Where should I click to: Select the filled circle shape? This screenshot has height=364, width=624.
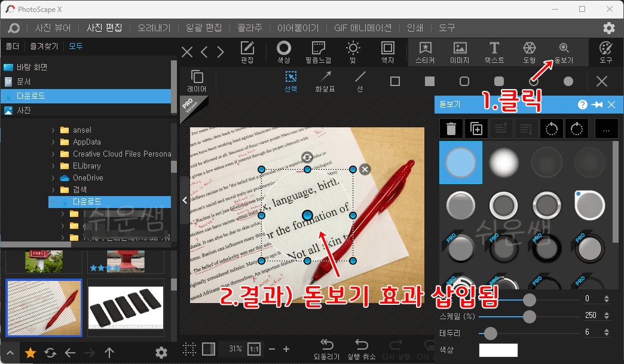click(x=568, y=81)
